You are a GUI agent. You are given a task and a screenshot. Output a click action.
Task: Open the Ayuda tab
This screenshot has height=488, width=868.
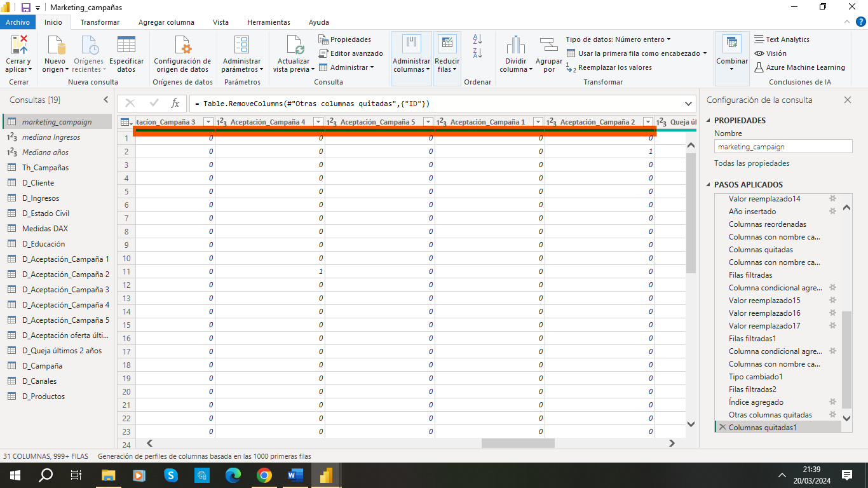319,22
